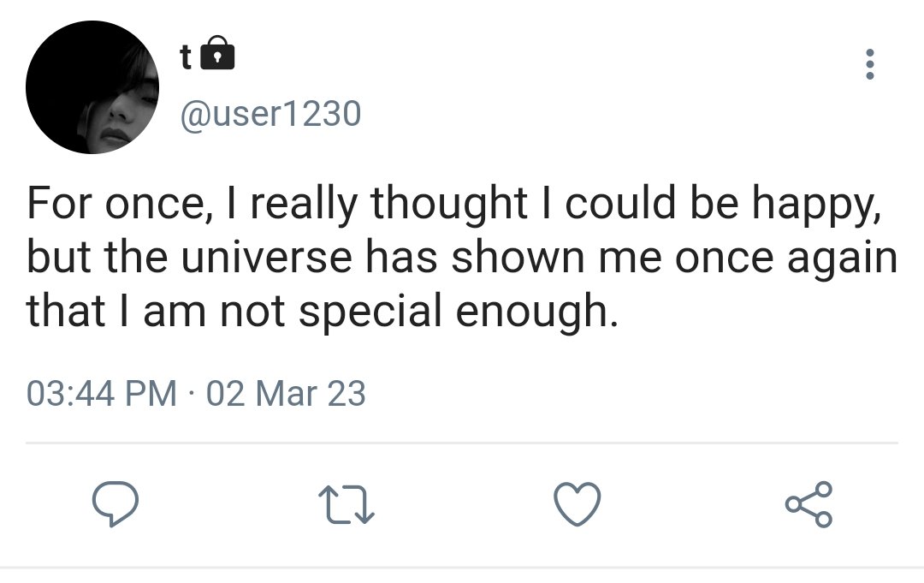Click the reply speech bubble icon

click(115, 503)
